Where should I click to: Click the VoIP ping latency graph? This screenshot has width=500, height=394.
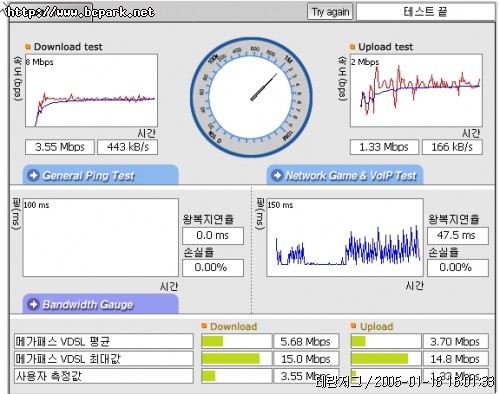345,238
